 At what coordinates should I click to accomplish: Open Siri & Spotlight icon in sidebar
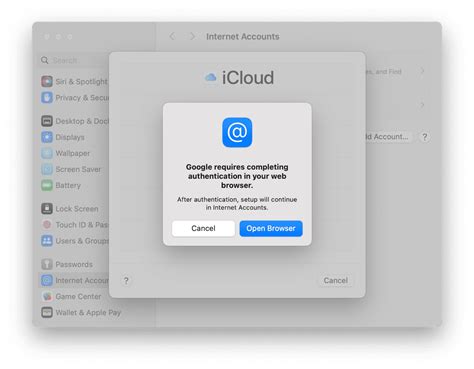tap(47, 81)
